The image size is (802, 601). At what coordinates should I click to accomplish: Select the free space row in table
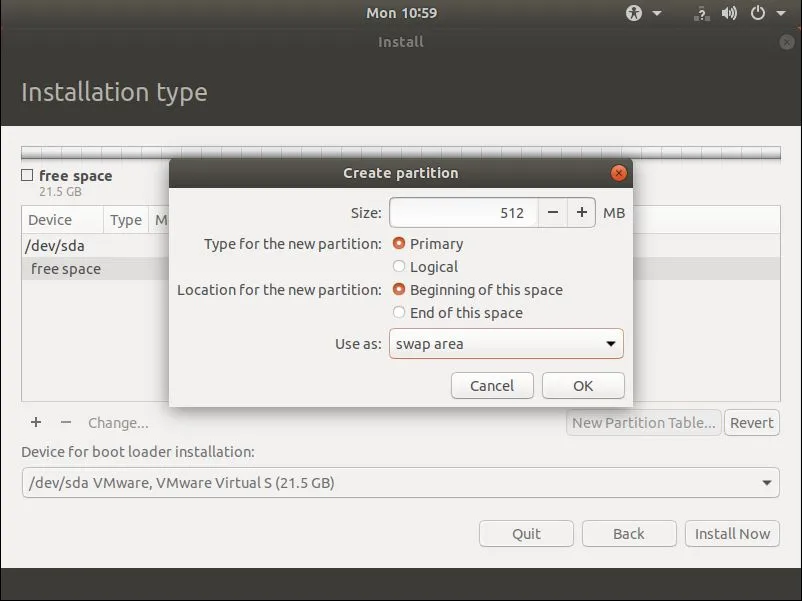(66, 269)
